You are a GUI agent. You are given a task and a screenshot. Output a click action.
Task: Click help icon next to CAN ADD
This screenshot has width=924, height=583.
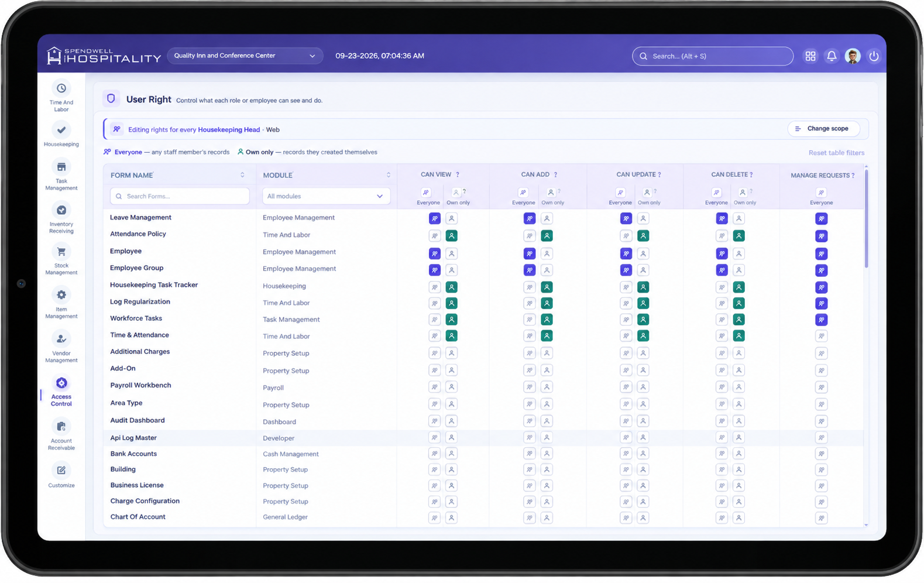point(555,174)
